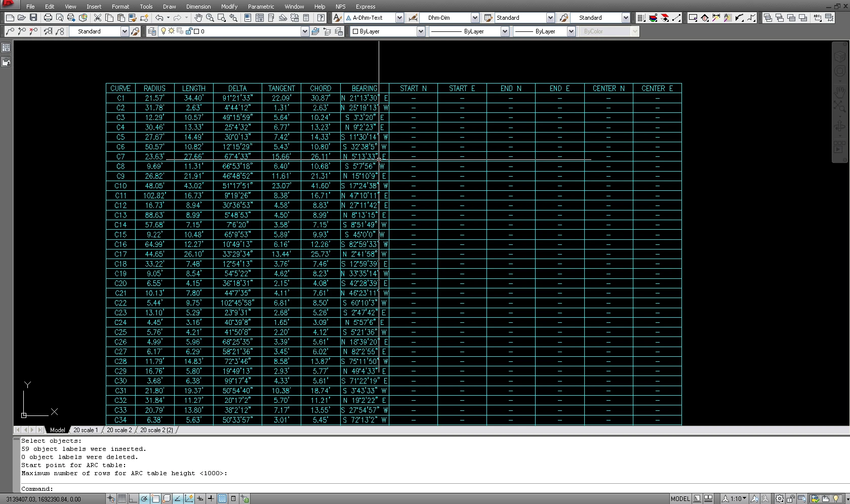Toggle the layer freeze sun icon

point(171,31)
